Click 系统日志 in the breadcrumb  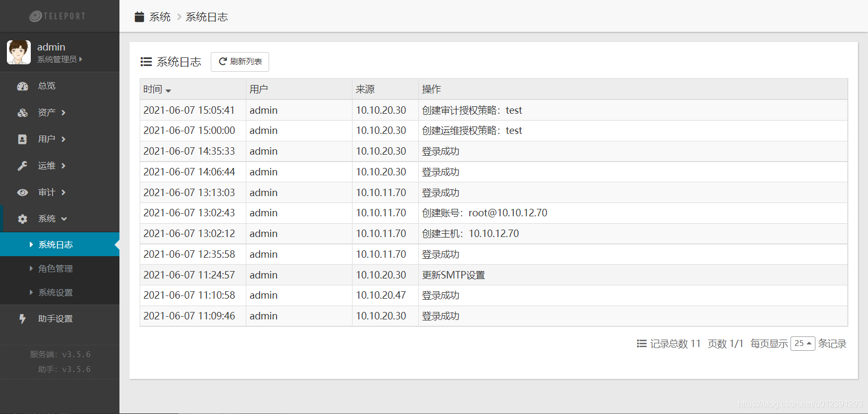point(207,17)
